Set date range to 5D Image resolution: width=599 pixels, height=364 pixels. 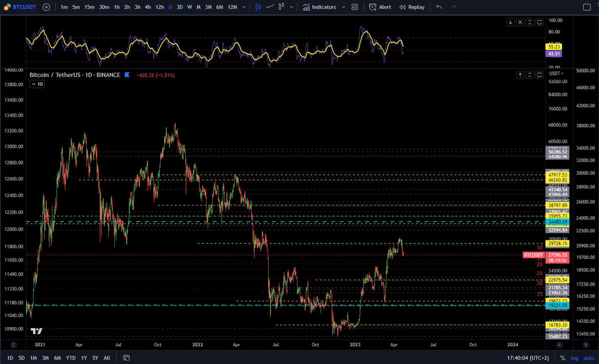point(21,358)
